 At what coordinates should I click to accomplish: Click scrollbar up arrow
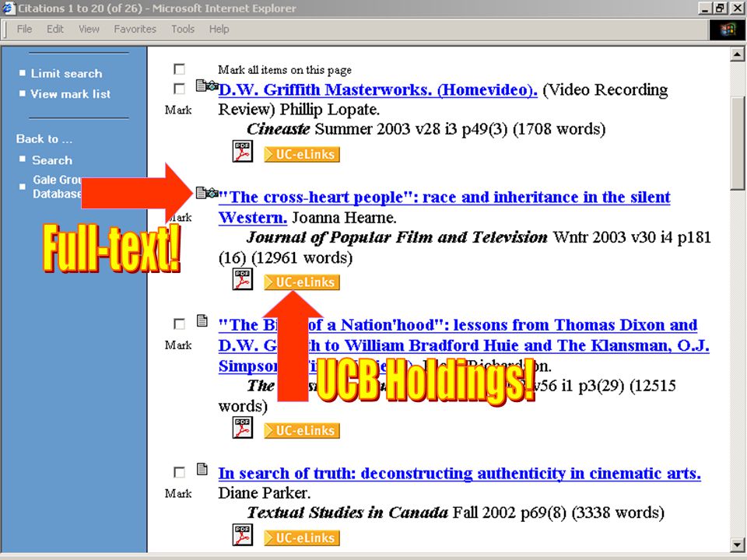737,54
